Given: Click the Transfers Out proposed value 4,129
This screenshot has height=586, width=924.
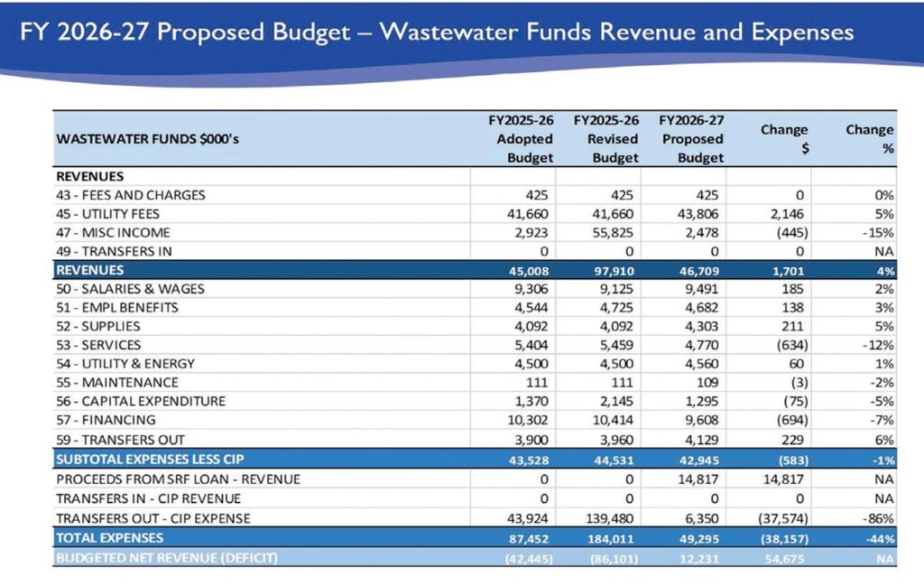Looking at the screenshot, I should coord(701,440).
